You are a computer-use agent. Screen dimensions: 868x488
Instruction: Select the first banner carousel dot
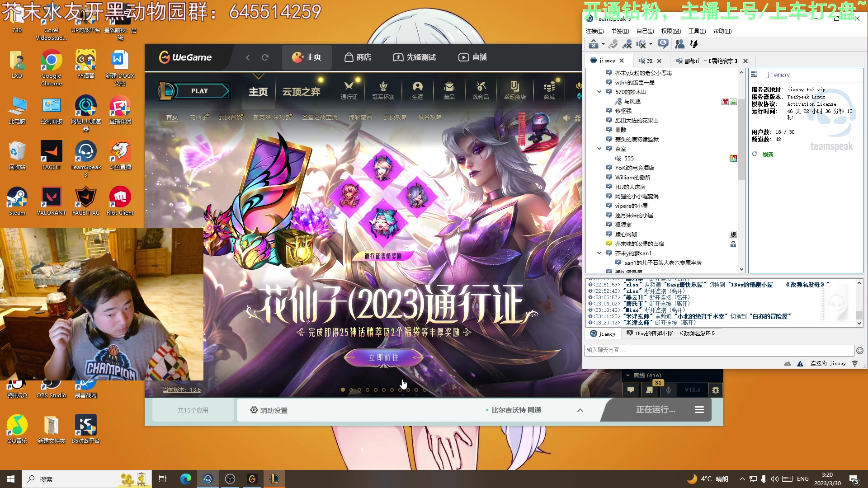point(343,389)
